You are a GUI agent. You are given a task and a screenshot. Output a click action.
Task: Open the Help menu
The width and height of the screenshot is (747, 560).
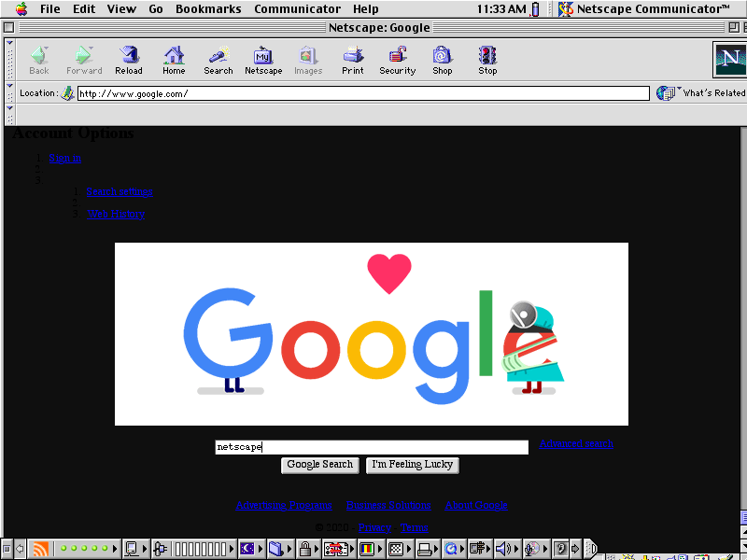[x=366, y=9]
